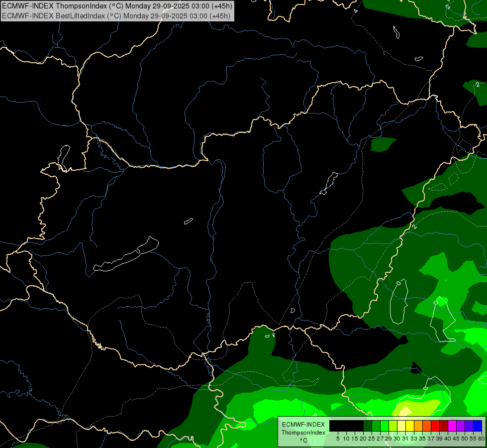
Task: Select the pale yellow 30–31 legend swatch
Action: click(x=401, y=426)
